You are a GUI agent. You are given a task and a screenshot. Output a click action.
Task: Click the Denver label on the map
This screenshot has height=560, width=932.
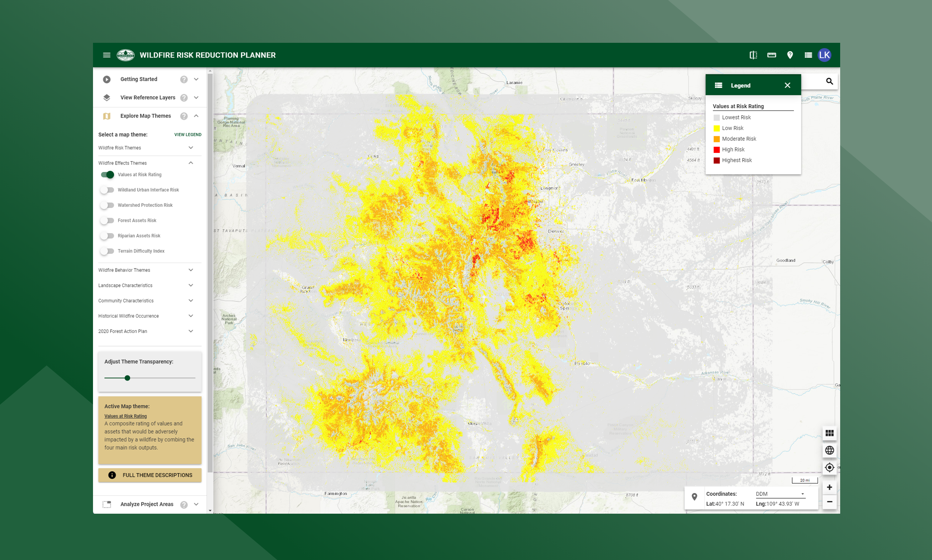pyautogui.click(x=556, y=231)
